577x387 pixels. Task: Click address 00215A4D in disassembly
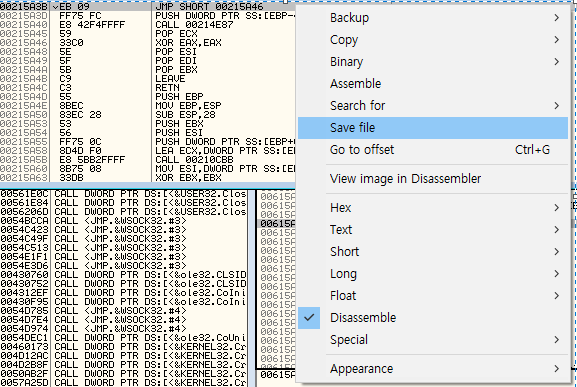point(24,97)
